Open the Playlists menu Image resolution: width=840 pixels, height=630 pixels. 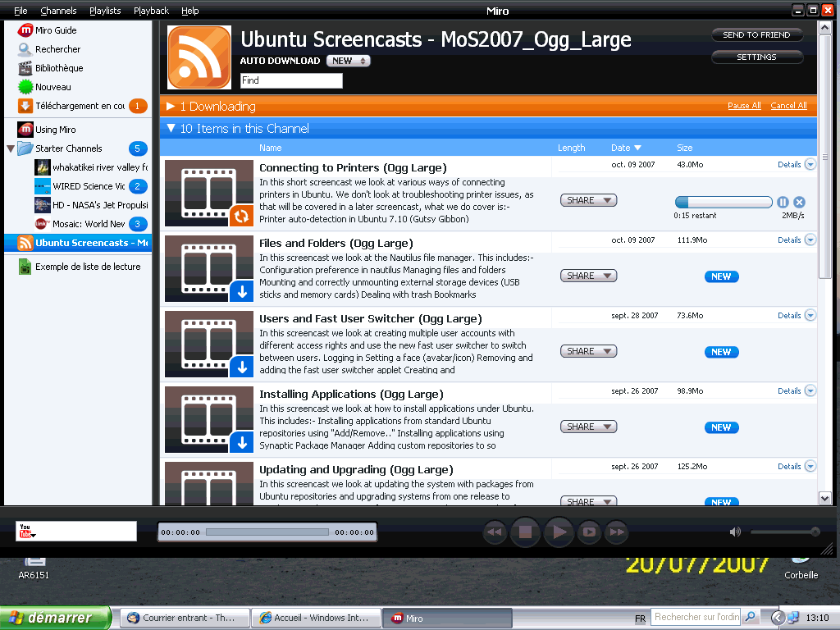pyautogui.click(x=105, y=11)
